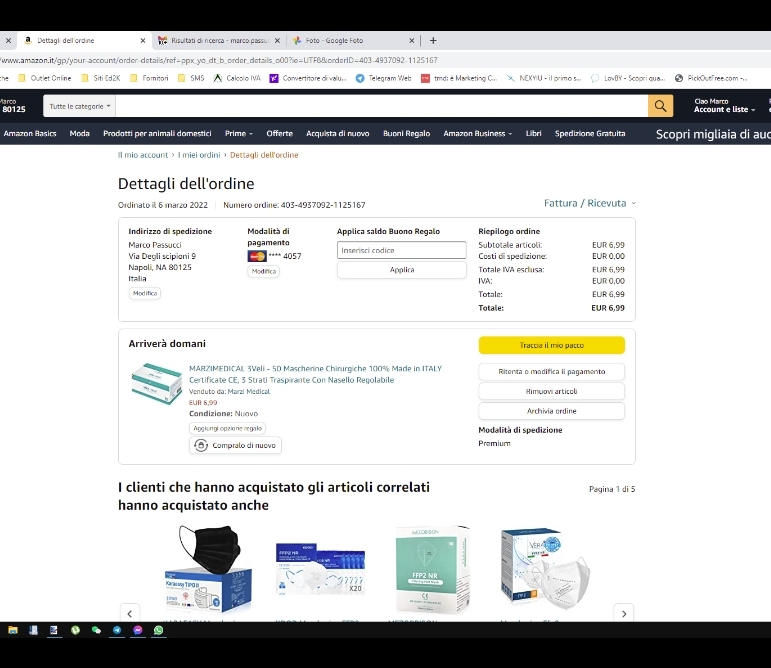Image resolution: width=771 pixels, height=668 pixels.
Task: Focus the Amazon search text field
Action: pos(382,106)
